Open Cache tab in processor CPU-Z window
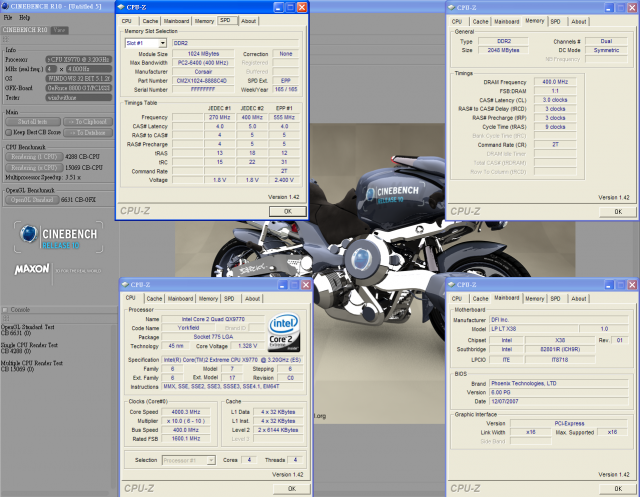Viewport: 640px width, 497px height. 154,299
